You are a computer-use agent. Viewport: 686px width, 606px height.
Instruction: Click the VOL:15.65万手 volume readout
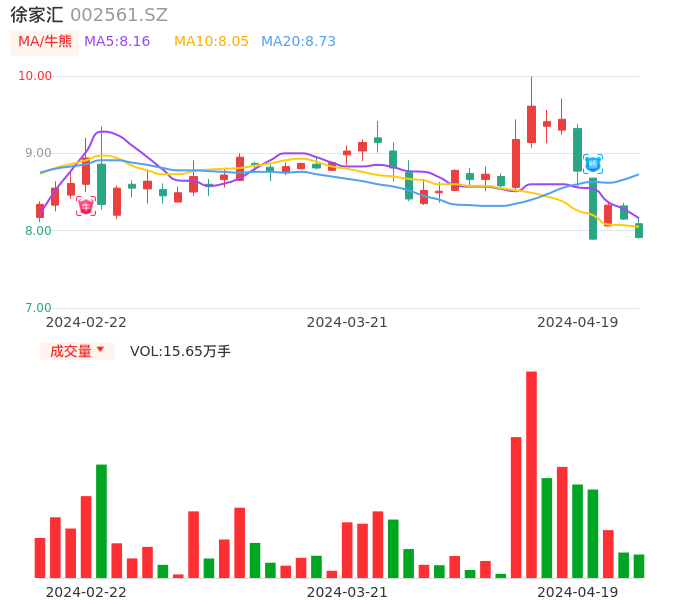[x=180, y=351]
